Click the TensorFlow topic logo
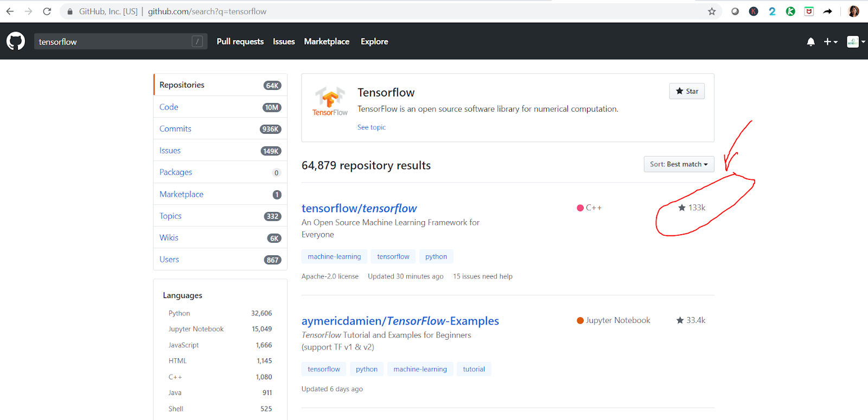 330,101
